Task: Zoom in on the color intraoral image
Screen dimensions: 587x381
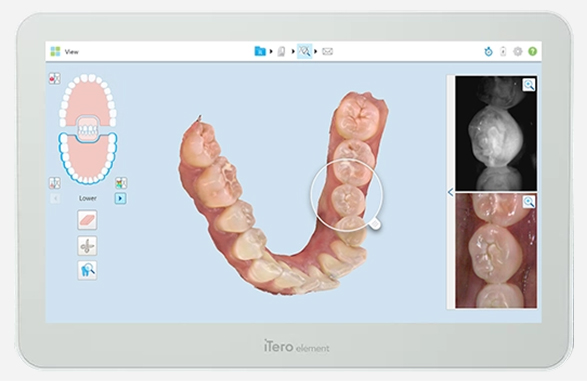Action: click(x=529, y=202)
